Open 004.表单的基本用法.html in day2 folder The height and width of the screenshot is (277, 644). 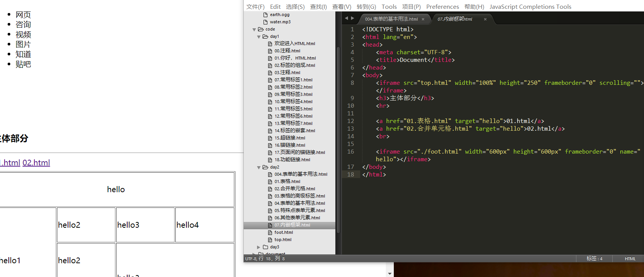pos(301,174)
